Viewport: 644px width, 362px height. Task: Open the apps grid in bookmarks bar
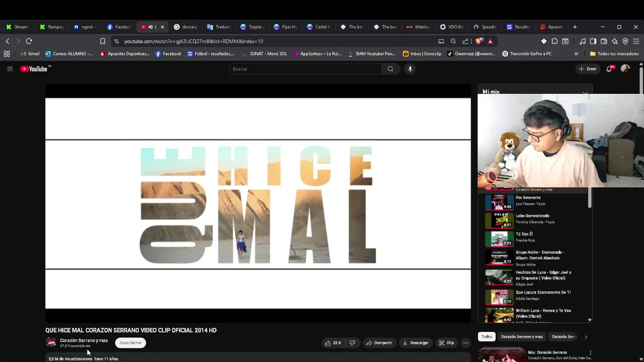click(7, 54)
